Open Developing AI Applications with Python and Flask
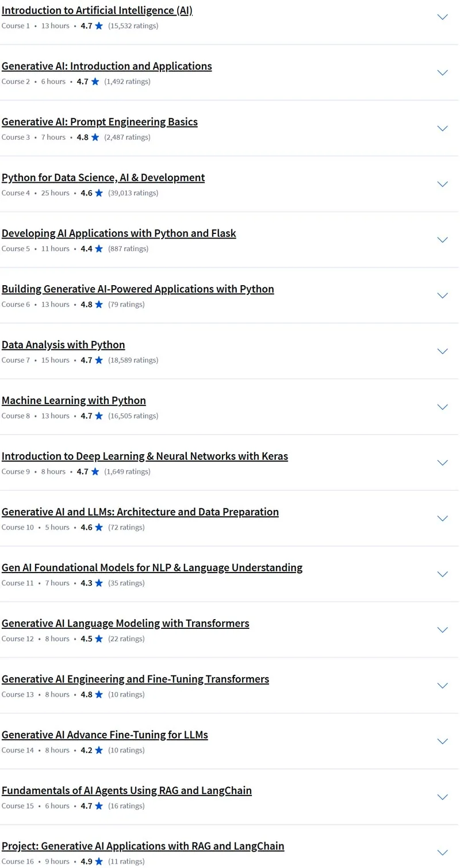The image size is (460, 868). pos(119,233)
